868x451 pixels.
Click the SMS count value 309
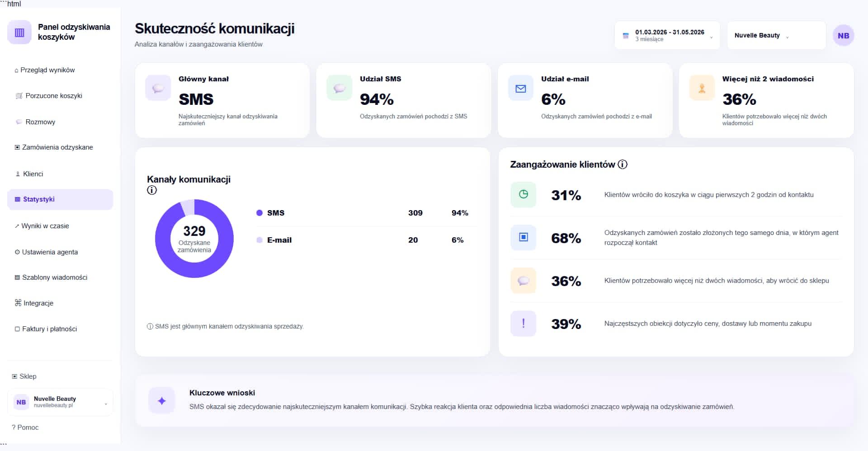click(415, 213)
